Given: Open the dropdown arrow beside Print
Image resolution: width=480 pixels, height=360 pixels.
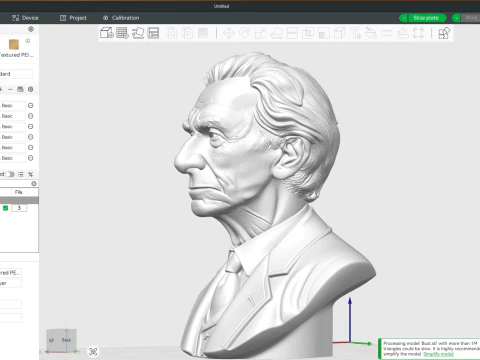Looking at the screenshot, I should tap(456, 18).
